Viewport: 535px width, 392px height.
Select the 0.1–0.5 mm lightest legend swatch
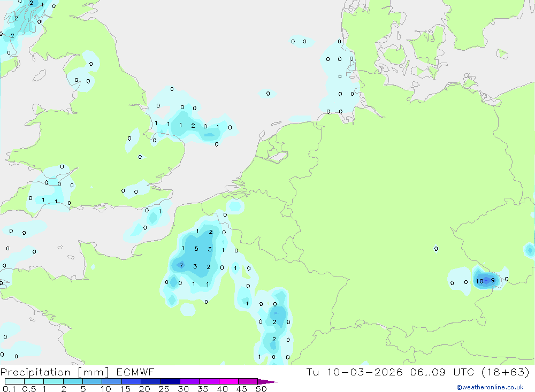(x=14, y=381)
